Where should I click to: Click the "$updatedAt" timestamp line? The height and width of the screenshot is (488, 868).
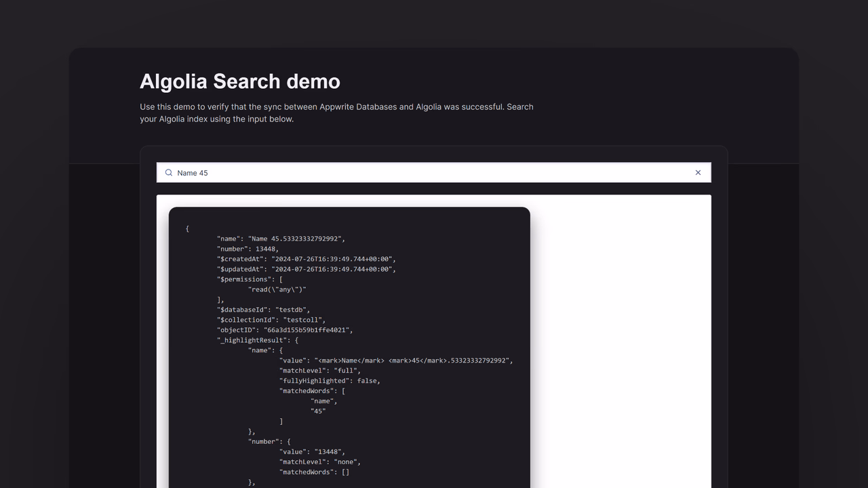(306, 269)
